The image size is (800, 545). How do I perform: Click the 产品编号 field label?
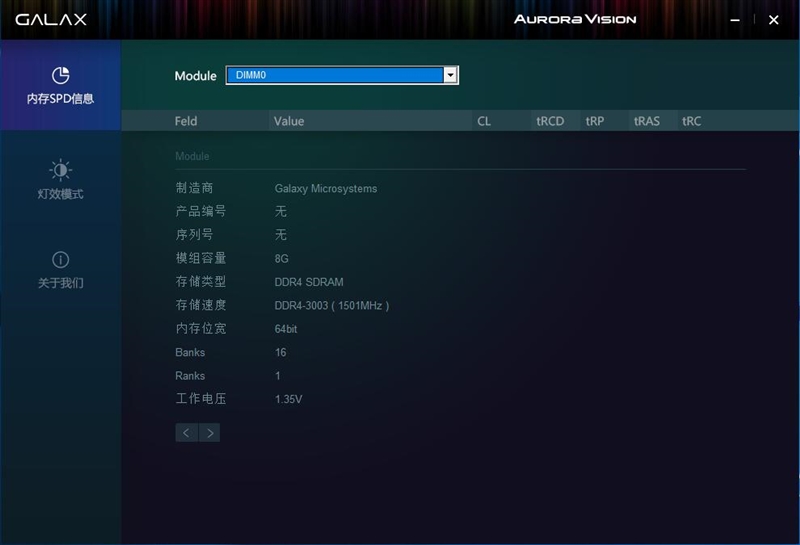[x=201, y=211]
